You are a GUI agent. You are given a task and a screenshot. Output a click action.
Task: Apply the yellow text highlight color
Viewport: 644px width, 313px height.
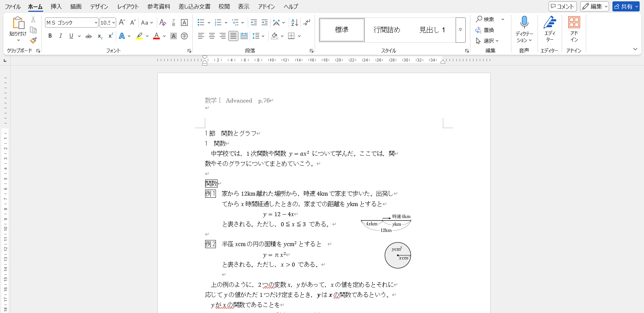click(139, 36)
